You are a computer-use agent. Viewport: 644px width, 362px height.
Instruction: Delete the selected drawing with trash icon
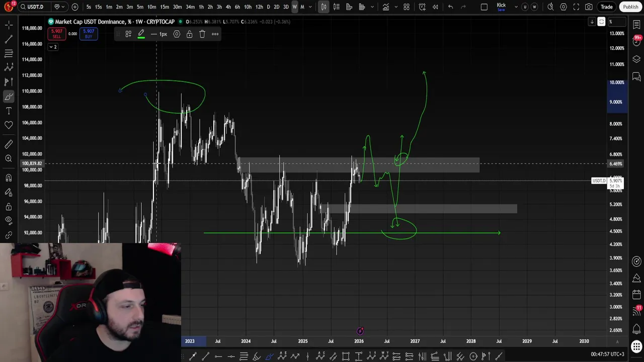[202, 34]
